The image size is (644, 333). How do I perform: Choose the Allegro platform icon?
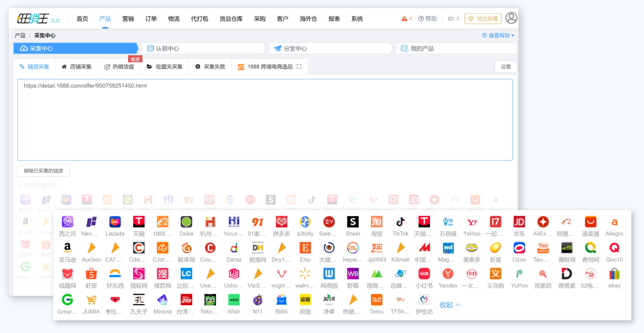coord(614,222)
